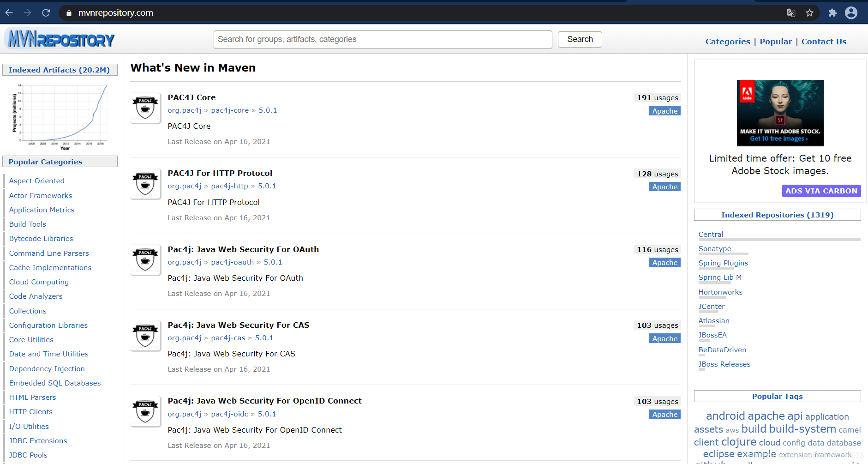
Task: Click the Pac4j CAS artifact logo
Action: tap(145, 335)
